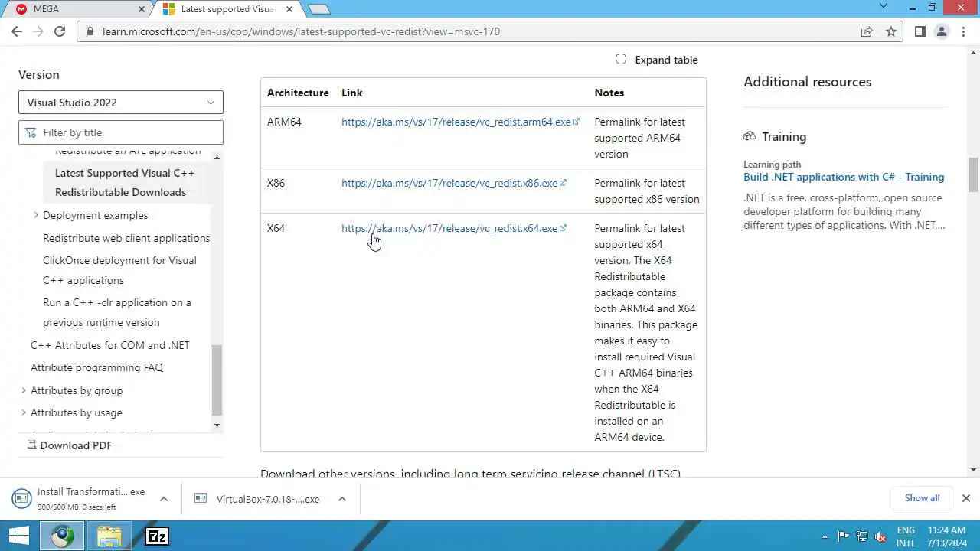The height and width of the screenshot is (551, 980).
Task: Expand Attributes by group
Action: coord(24,390)
